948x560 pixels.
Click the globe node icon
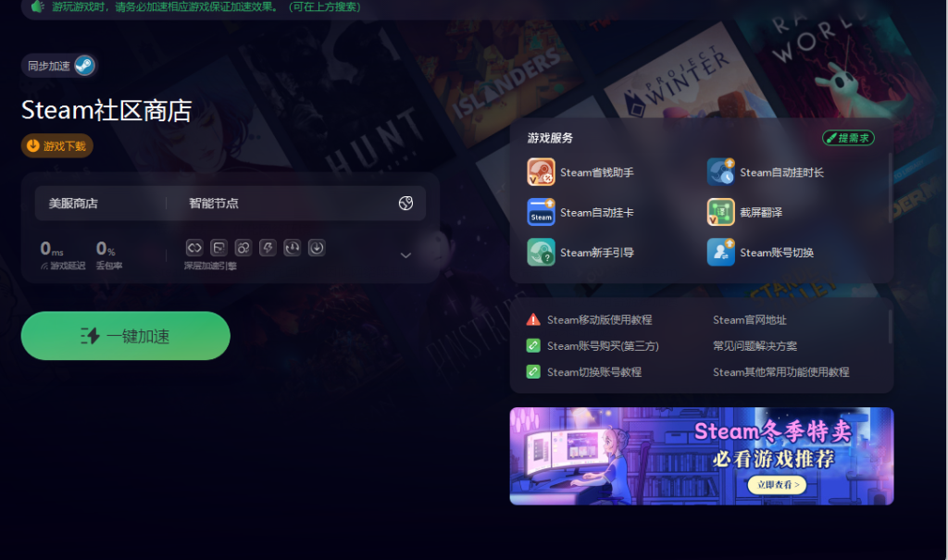point(405,204)
